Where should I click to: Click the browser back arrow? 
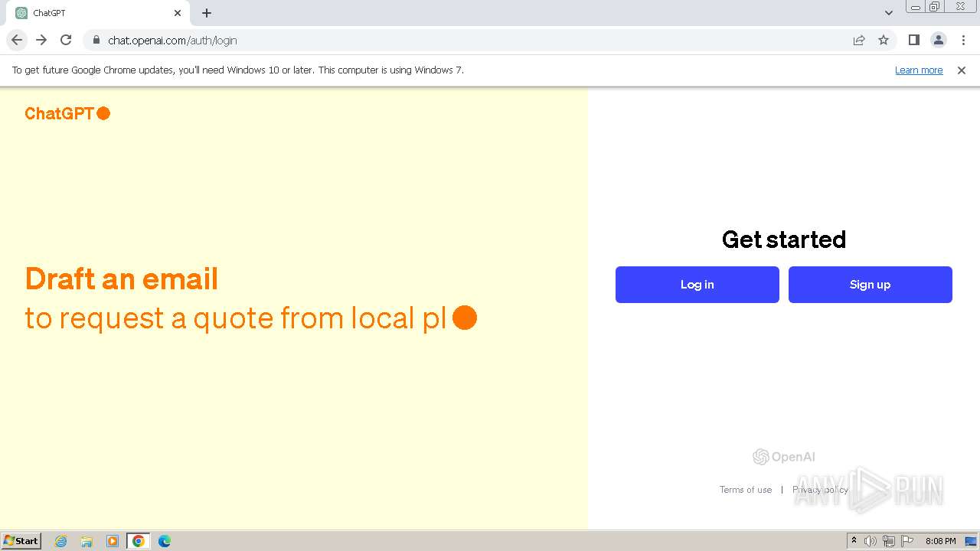[17, 40]
